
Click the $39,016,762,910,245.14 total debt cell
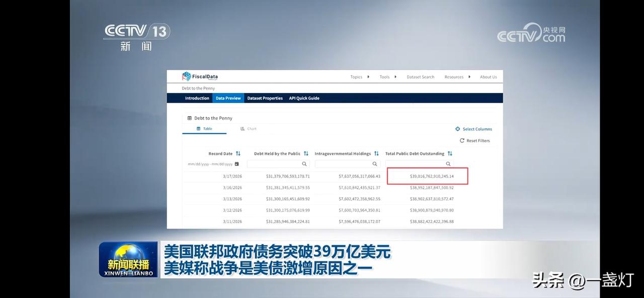[432, 176]
